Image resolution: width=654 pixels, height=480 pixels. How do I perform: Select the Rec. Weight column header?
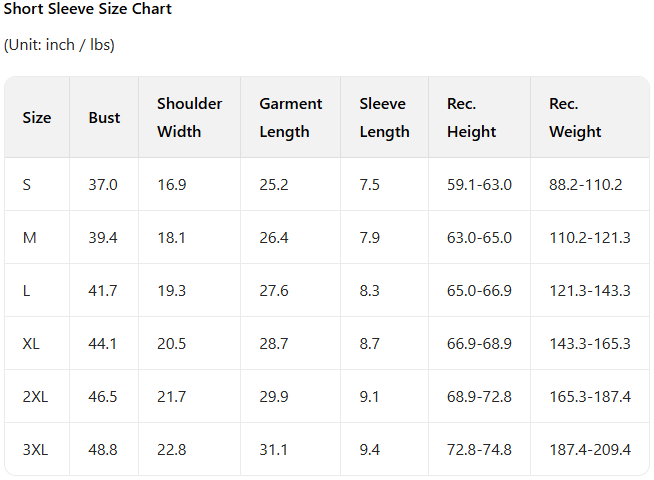pos(575,118)
